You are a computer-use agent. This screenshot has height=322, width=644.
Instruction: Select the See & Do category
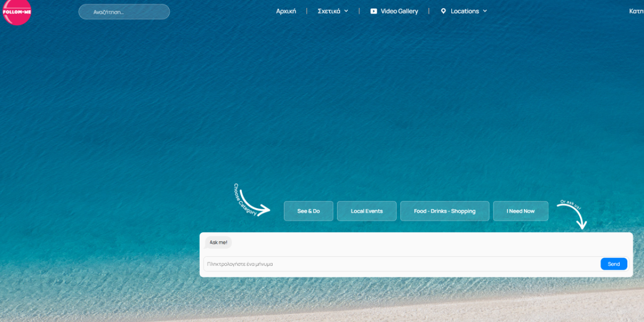click(308, 211)
